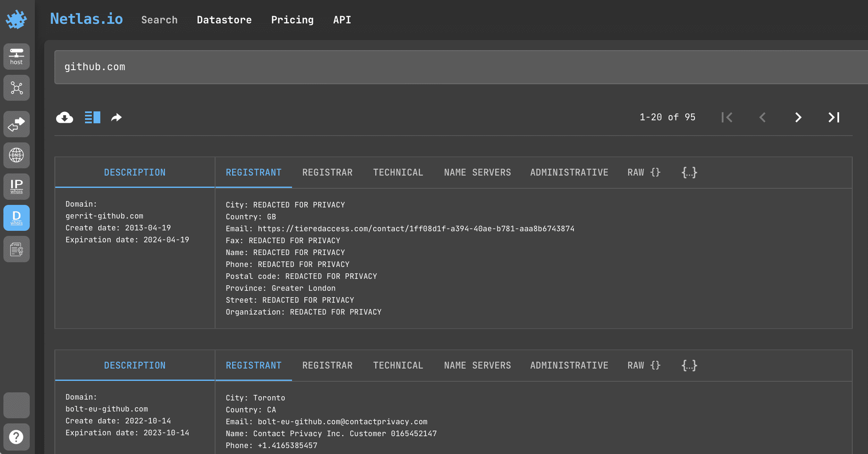Click the tieredaccess.com contact email URL

pyautogui.click(x=416, y=229)
